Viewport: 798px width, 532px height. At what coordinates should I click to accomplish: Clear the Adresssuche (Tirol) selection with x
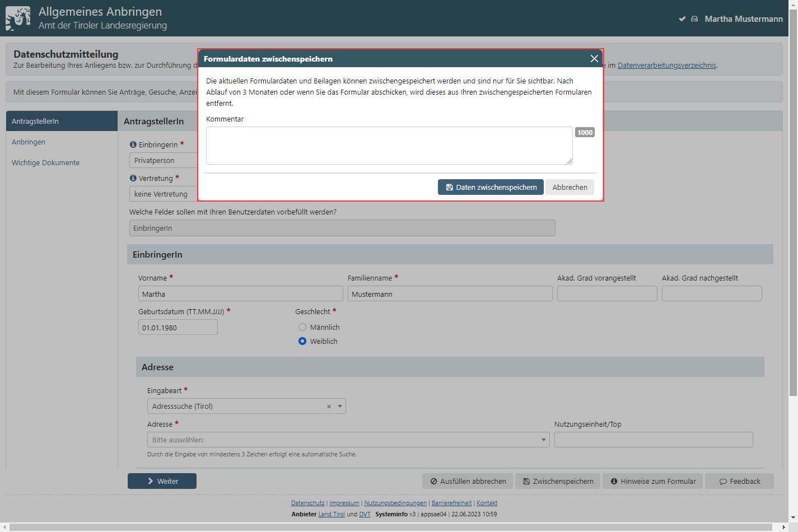329,407
